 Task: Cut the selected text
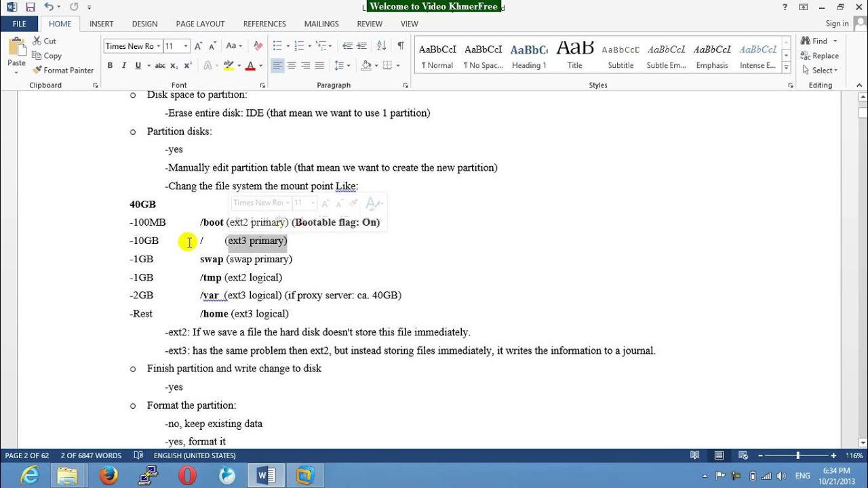[x=44, y=41]
